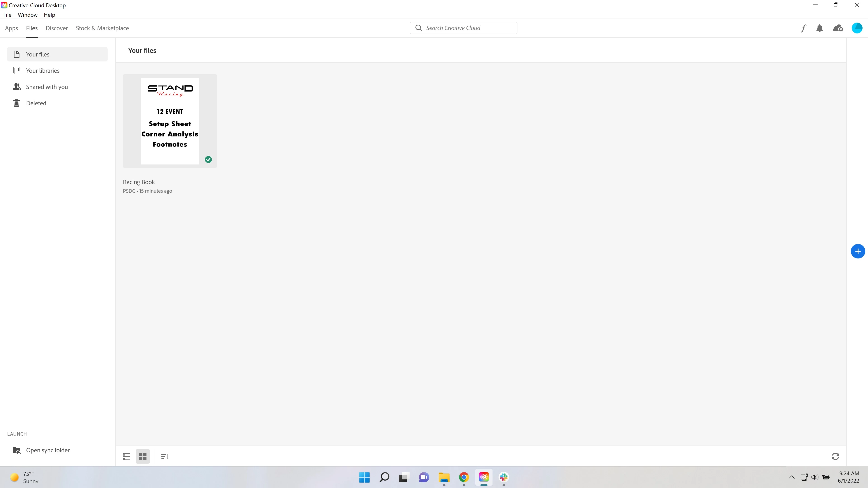Image resolution: width=868 pixels, height=488 pixels.
Task: Open the fonts icon in header
Action: pos(803,28)
